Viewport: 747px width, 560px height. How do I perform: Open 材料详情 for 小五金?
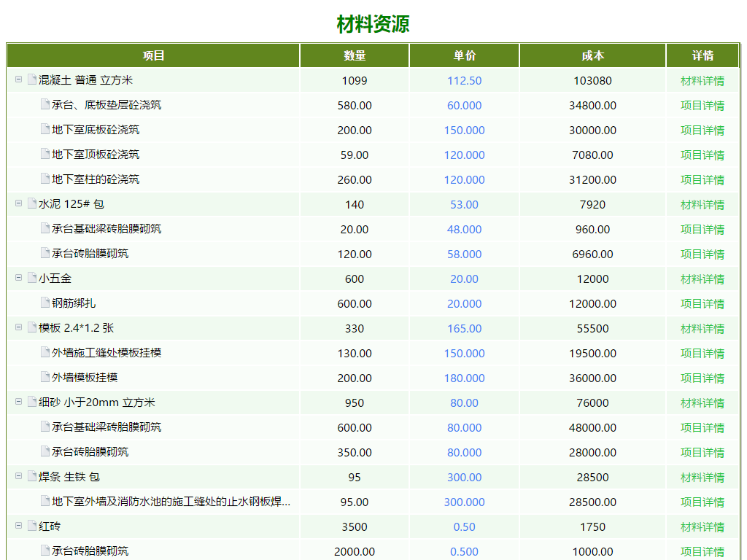click(x=703, y=279)
